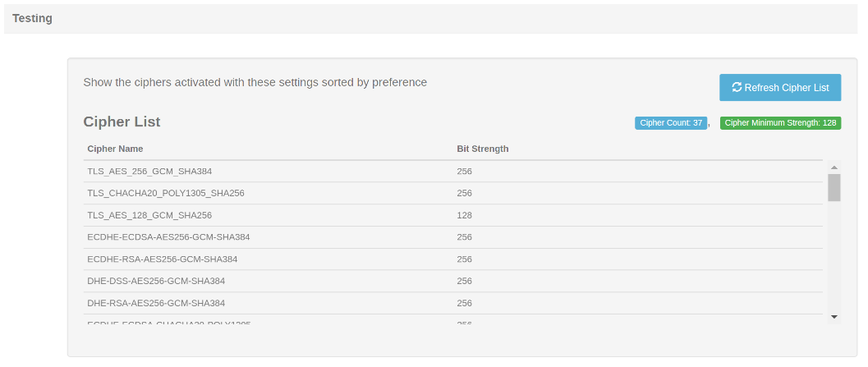Select the DHE-RSA-AES256-GCM-SHA384 row
The width and height of the screenshot is (868, 367).
click(452, 303)
